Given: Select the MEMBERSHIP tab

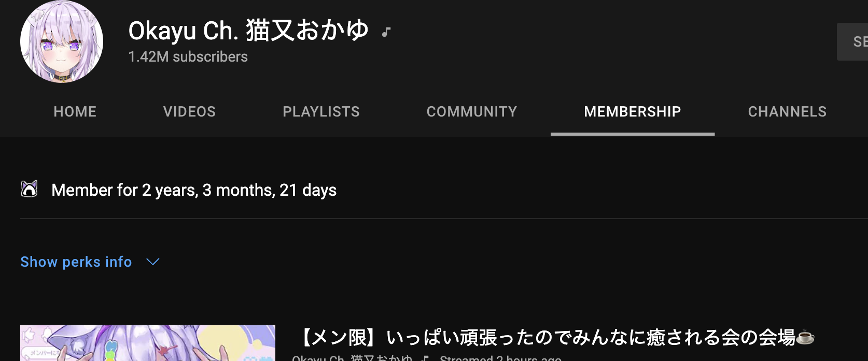Looking at the screenshot, I should pyautogui.click(x=633, y=111).
